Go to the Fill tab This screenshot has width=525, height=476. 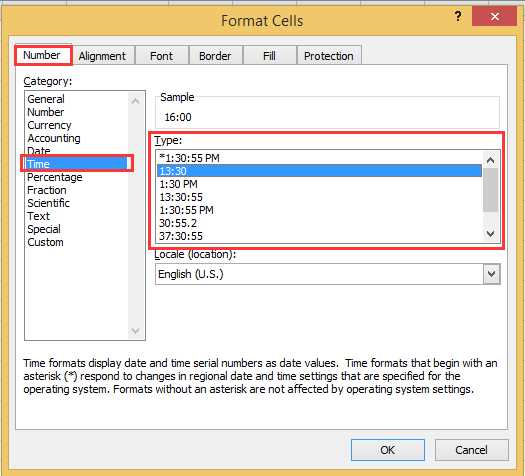pos(269,56)
